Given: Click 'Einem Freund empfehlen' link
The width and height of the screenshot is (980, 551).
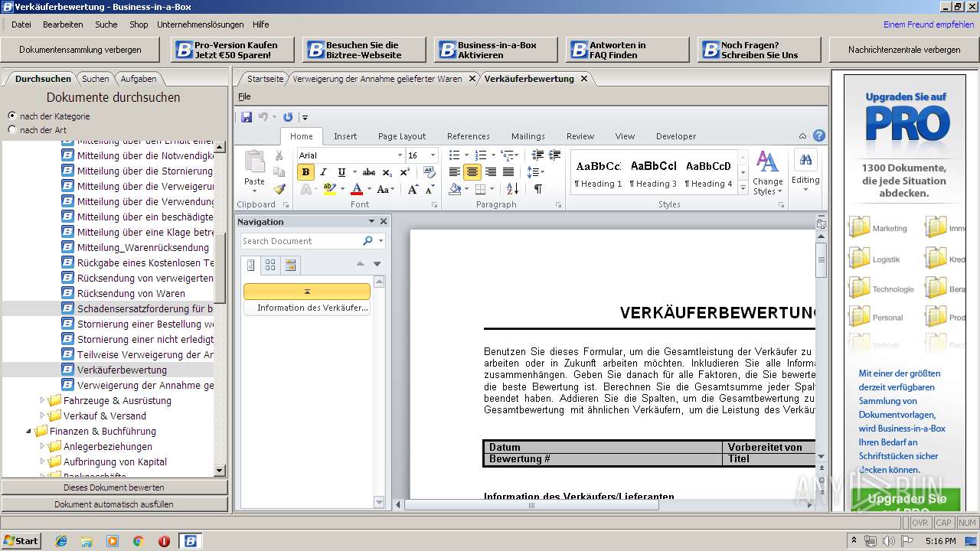Looking at the screenshot, I should [929, 24].
